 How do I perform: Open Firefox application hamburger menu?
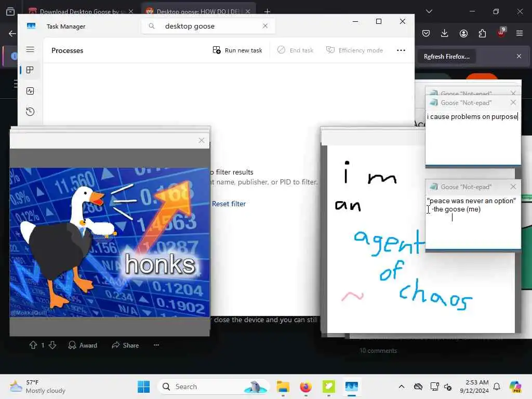(x=520, y=33)
